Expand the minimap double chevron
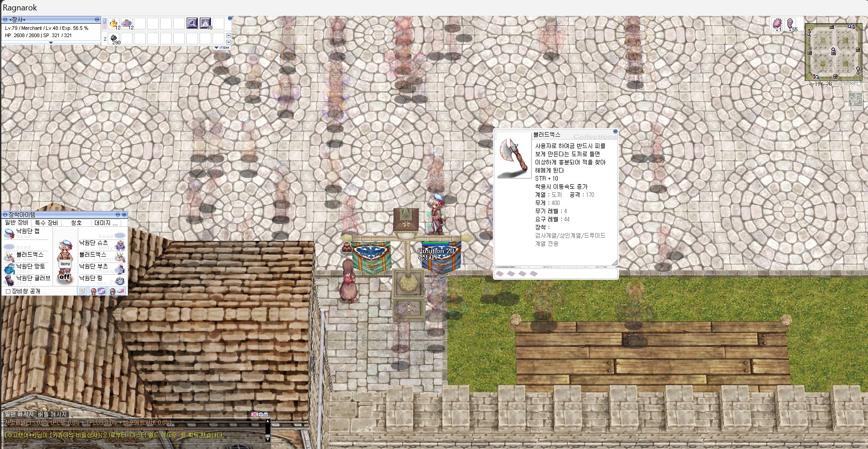The width and height of the screenshot is (868, 449). (x=853, y=84)
